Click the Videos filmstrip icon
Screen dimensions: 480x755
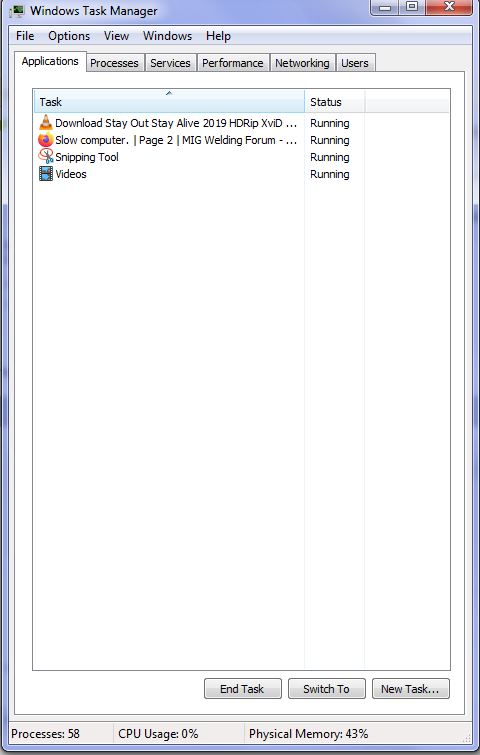coord(46,174)
